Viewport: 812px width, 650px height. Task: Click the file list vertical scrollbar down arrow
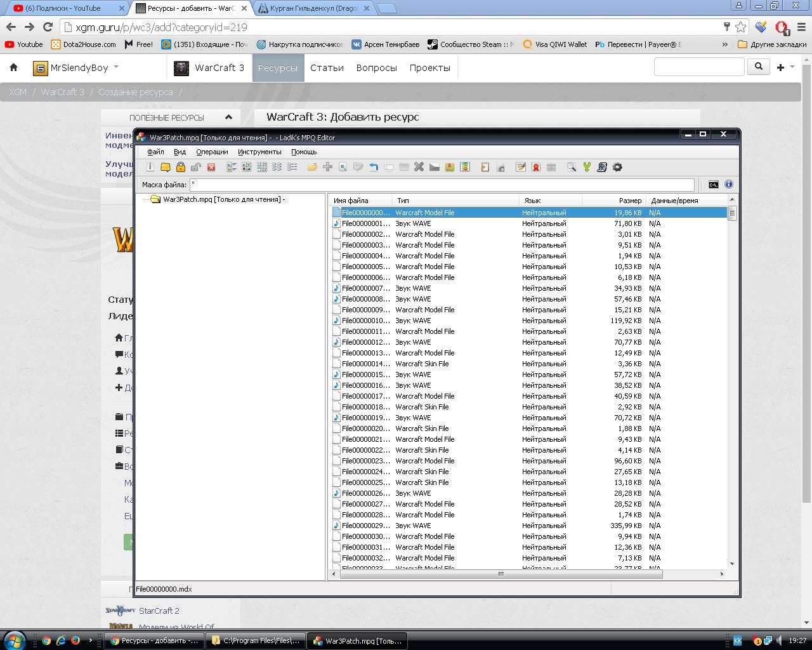732,564
